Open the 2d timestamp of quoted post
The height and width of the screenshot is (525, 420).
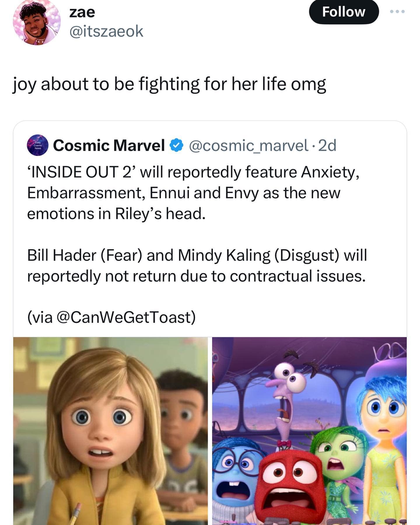pos(327,145)
